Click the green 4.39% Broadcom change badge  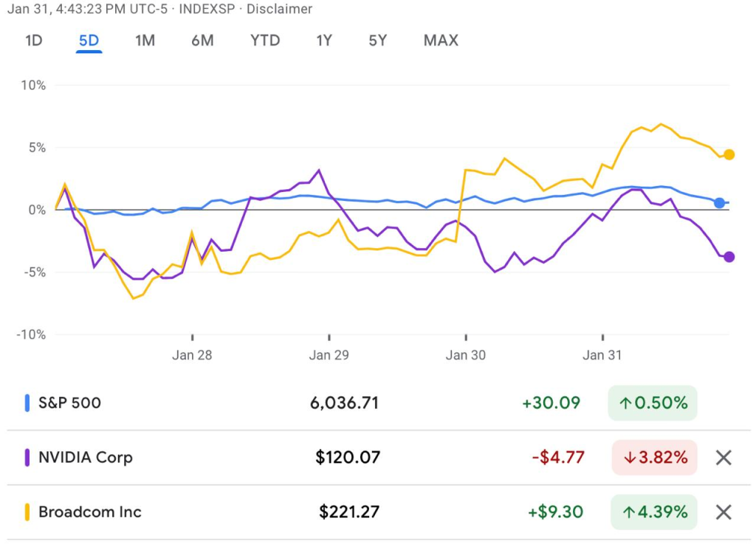tap(653, 512)
